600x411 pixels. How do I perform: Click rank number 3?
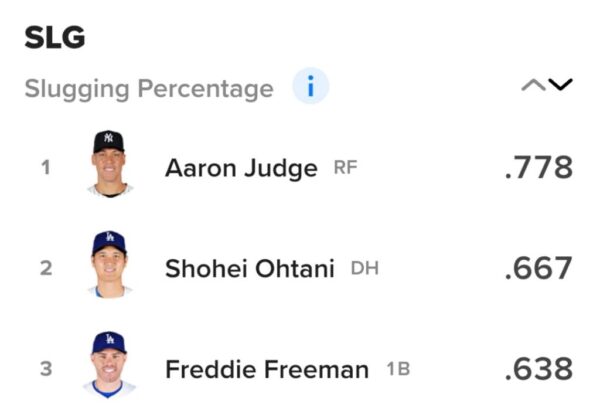pyautogui.click(x=45, y=370)
